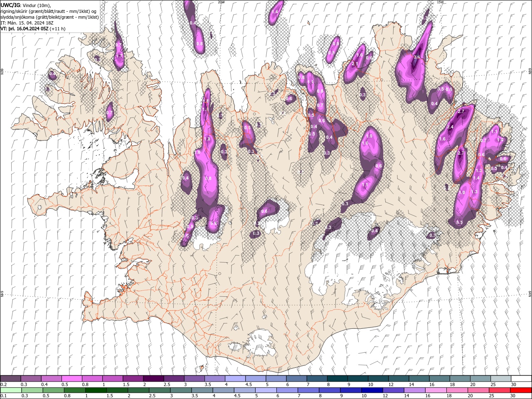This screenshot has height=399, width=532.
Task: Click the '30' label in the rain legend row
Action: [x=513, y=396]
